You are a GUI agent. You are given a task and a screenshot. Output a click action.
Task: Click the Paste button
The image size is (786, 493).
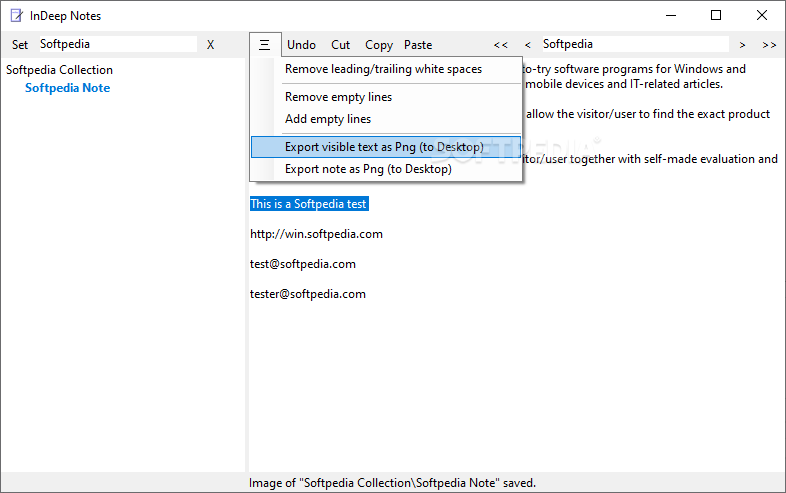[418, 45]
